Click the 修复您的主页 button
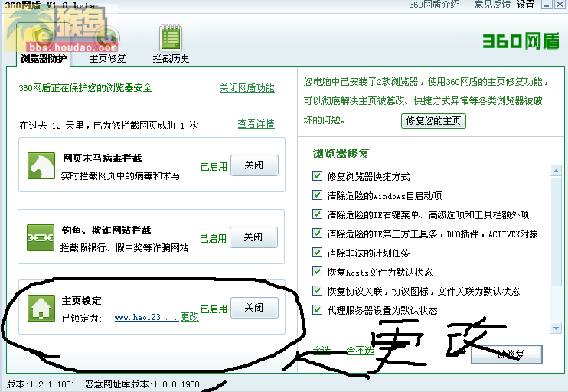568x392 pixels. tap(433, 121)
